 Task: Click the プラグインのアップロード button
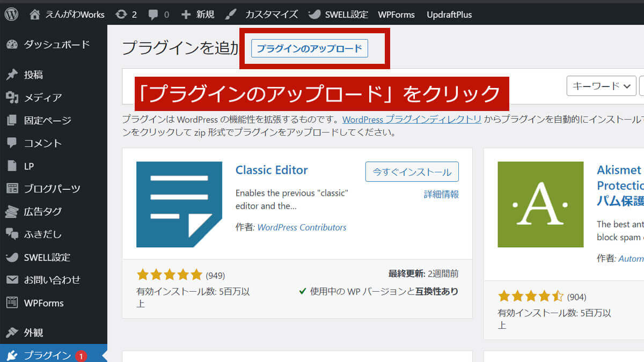(310, 48)
